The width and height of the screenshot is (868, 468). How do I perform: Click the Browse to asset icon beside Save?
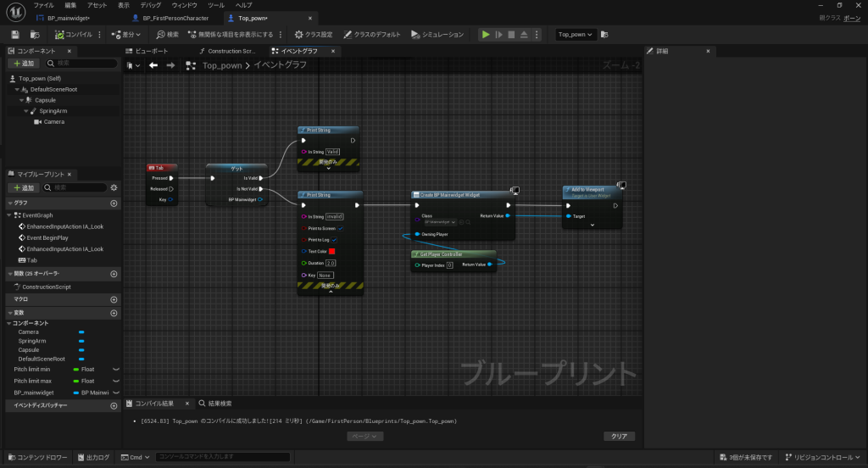click(x=35, y=35)
